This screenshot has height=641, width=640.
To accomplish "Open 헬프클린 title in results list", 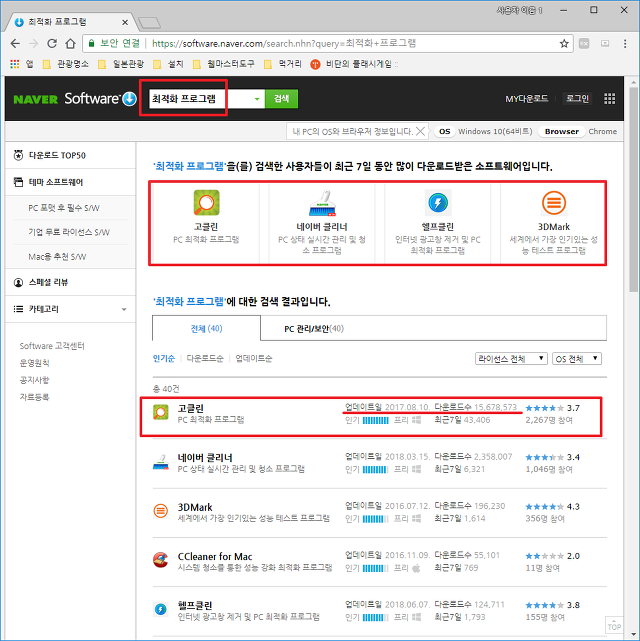I will [195, 605].
